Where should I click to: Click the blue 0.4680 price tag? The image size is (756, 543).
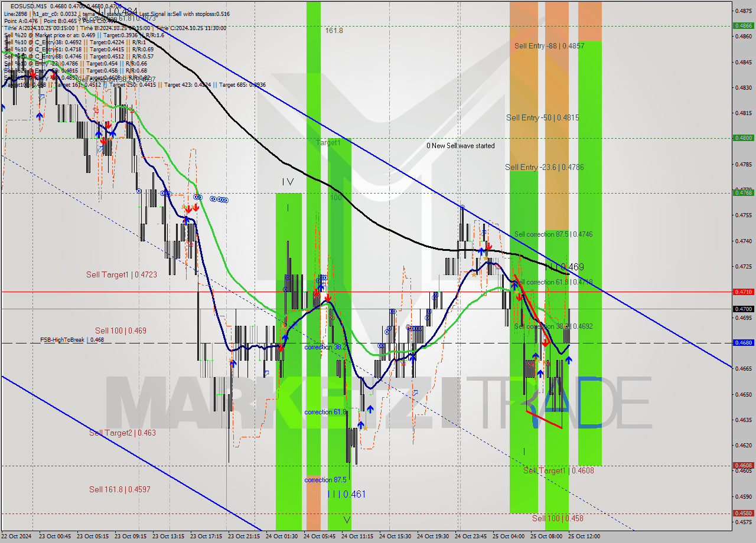click(x=742, y=342)
